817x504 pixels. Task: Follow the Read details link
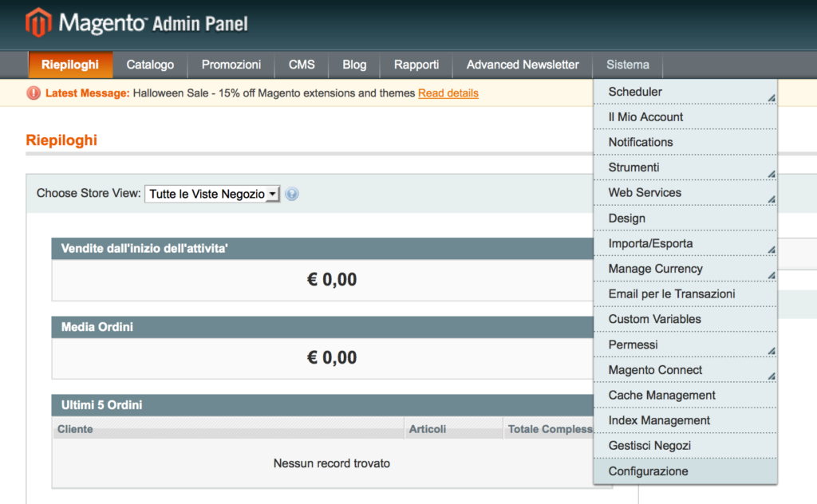pos(448,93)
